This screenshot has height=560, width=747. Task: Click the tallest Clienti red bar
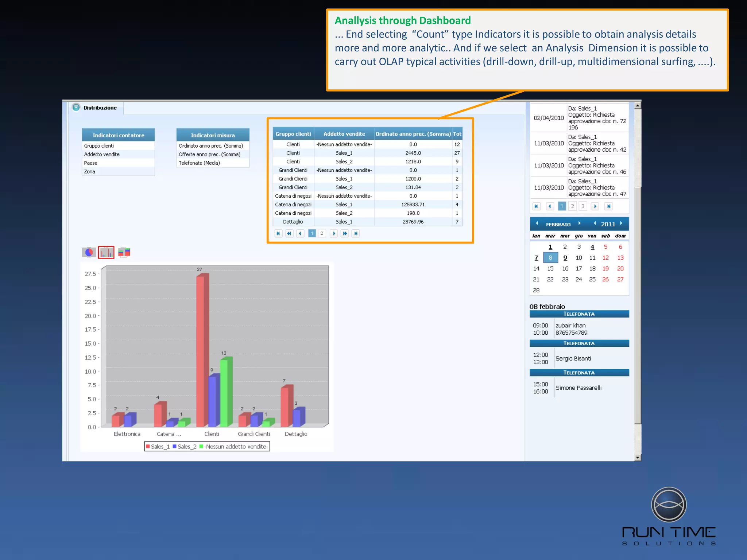[x=202, y=350]
